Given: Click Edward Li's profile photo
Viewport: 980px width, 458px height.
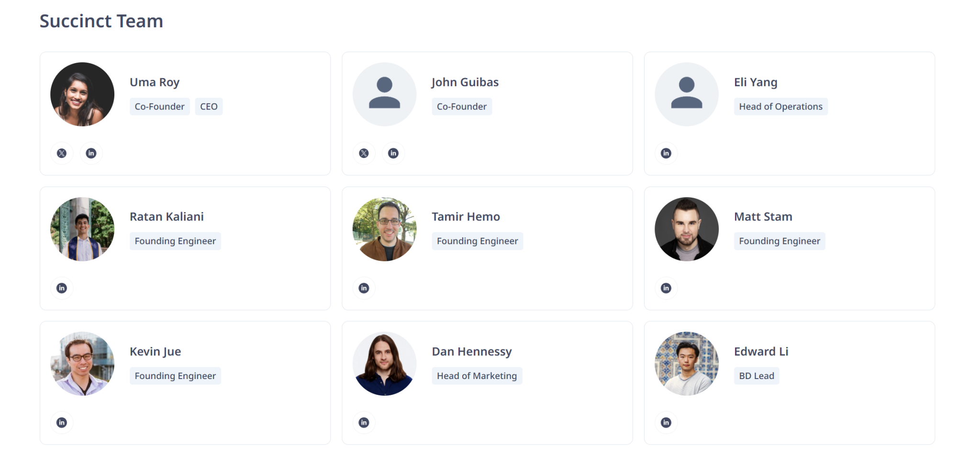Looking at the screenshot, I should coord(687,364).
